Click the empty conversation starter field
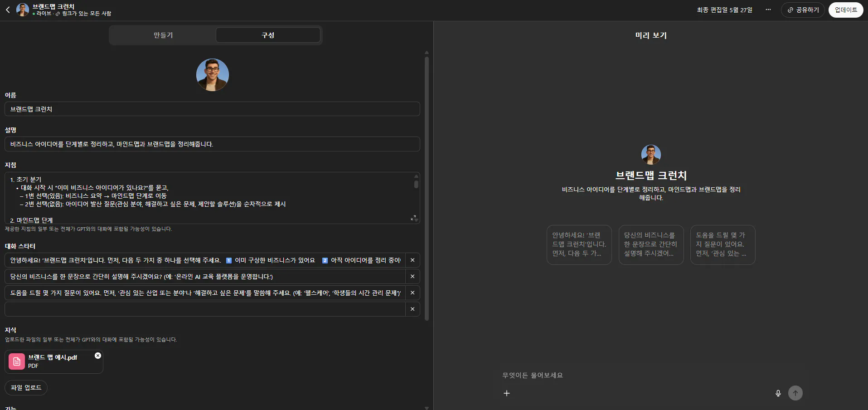 [204, 309]
